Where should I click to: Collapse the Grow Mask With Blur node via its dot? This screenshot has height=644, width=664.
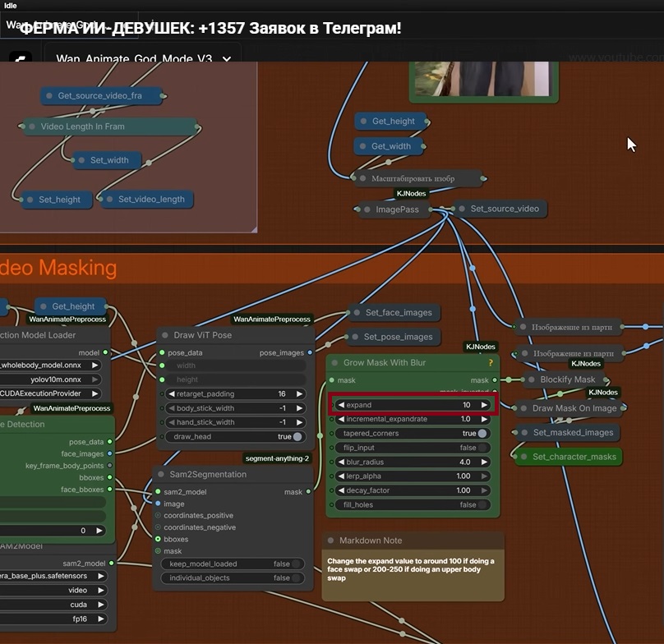tap(334, 363)
